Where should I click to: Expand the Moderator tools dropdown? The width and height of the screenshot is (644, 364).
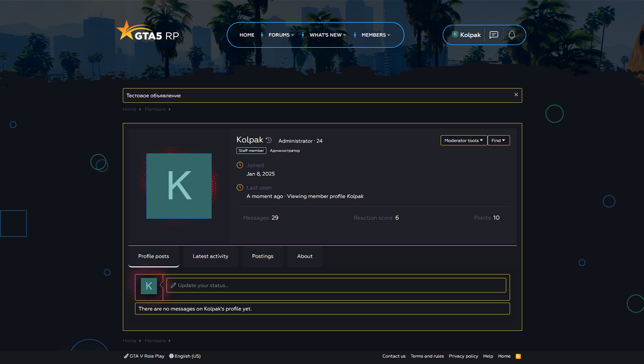click(463, 140)
